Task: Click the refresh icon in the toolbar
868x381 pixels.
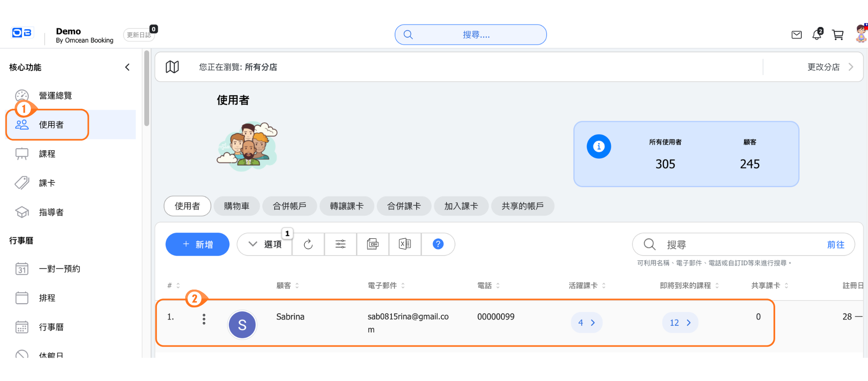Action: pos(308,244)
